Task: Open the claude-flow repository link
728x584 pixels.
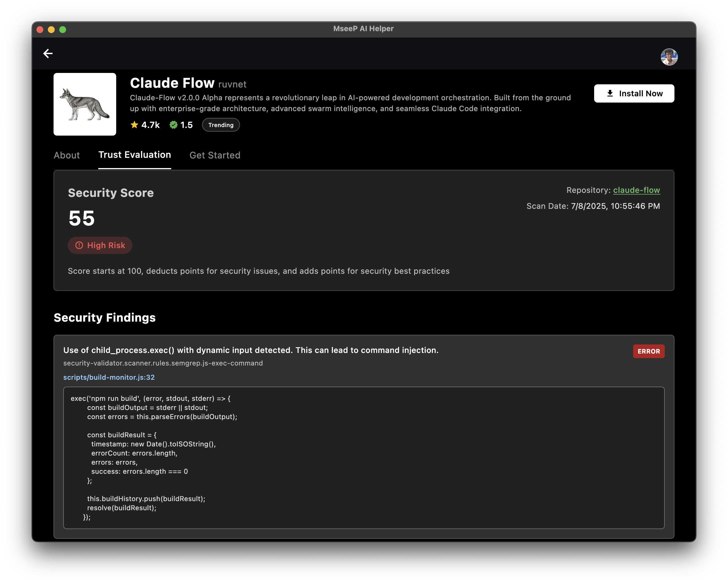Action: click(x=636, y=190)
